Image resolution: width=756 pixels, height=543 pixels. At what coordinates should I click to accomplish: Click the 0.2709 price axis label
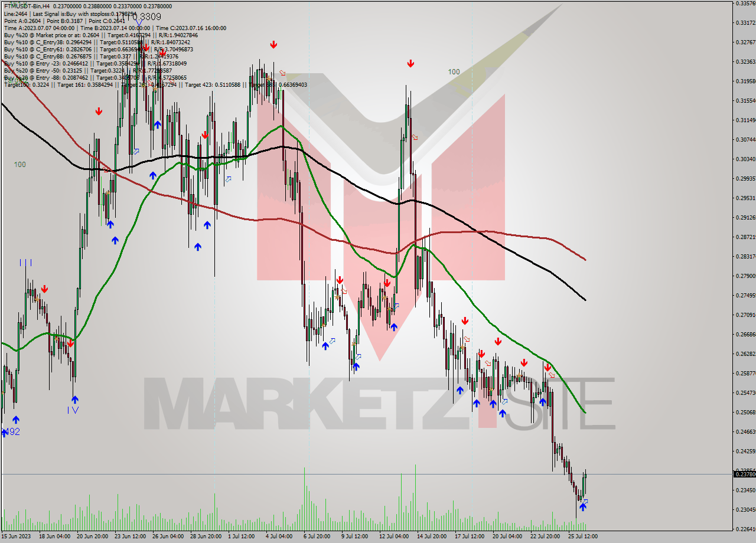745,315
